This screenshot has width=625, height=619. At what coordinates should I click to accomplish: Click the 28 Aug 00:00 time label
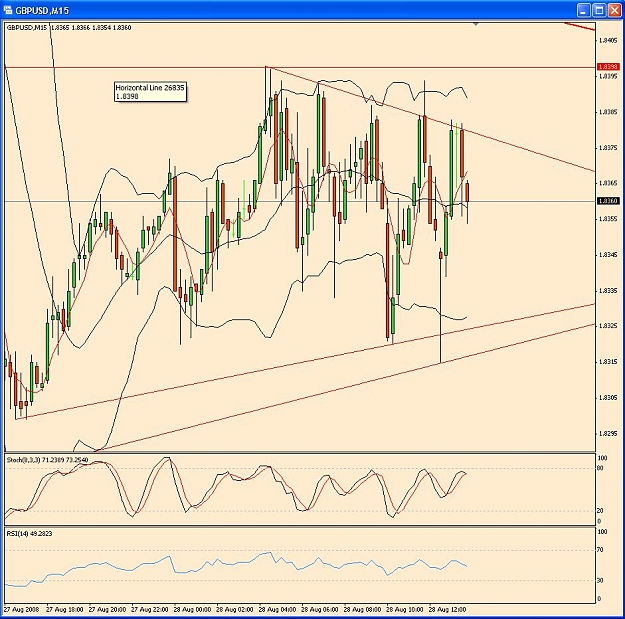tap(192, 609)
